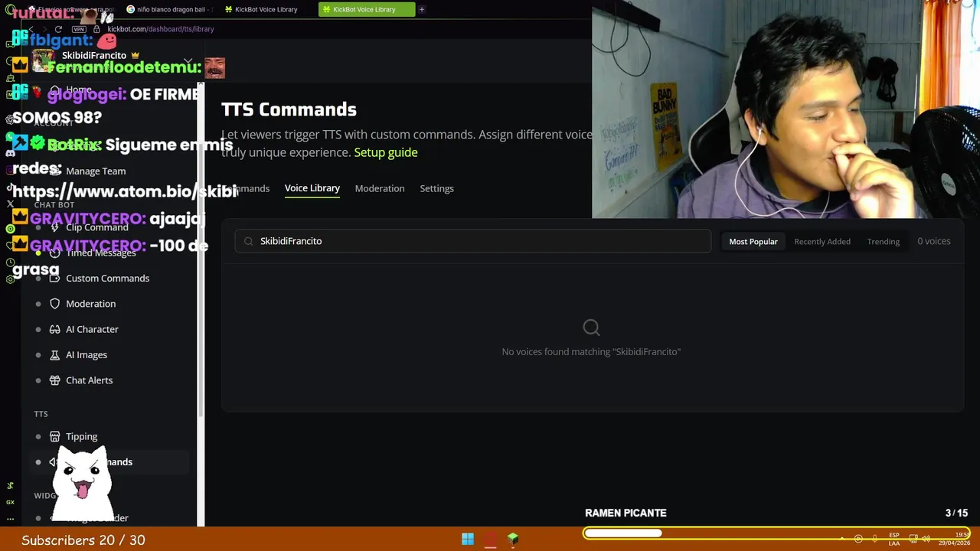Go back with browser back arrow

pyautogui.click(x=31, y=29)
